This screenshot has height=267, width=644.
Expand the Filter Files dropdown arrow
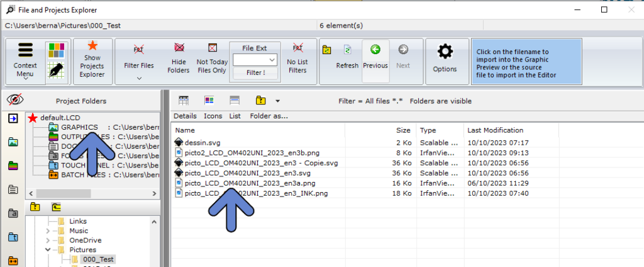click(139, 78)
